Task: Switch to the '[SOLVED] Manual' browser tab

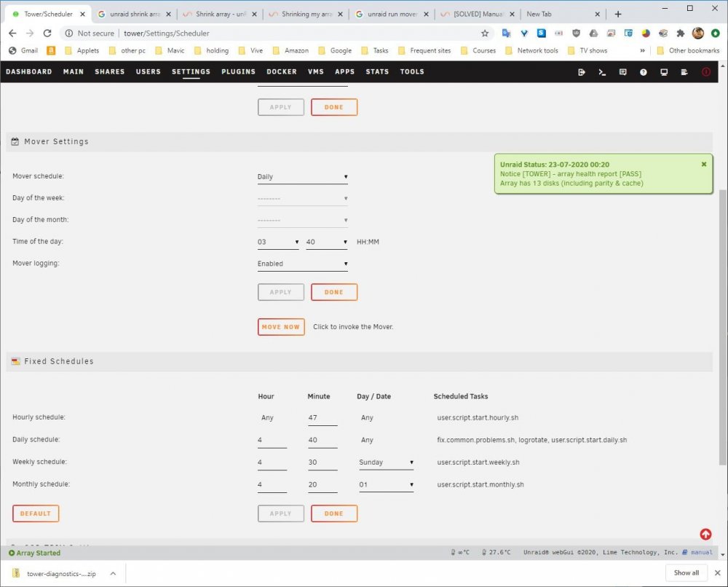Action: (x=478, y=14)
